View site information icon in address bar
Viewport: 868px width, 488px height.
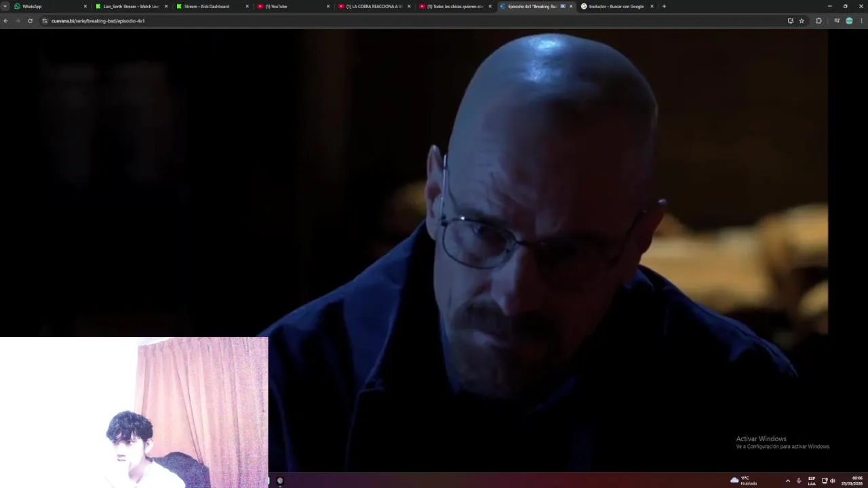click(45, 21)
